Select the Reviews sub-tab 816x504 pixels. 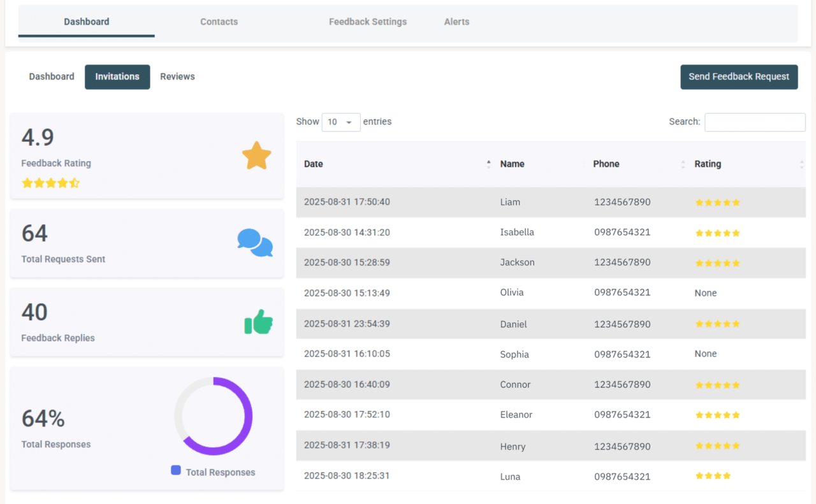tap(177, 76)
